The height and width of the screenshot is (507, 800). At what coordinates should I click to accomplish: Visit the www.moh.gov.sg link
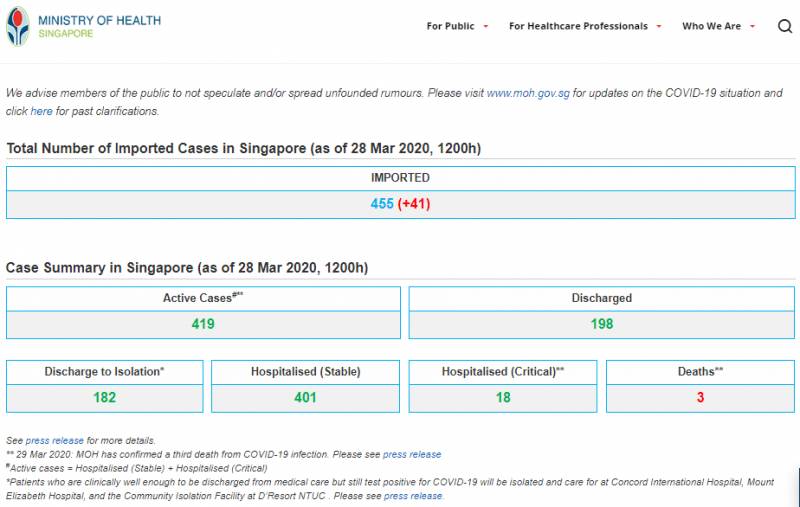click(527, 93)
